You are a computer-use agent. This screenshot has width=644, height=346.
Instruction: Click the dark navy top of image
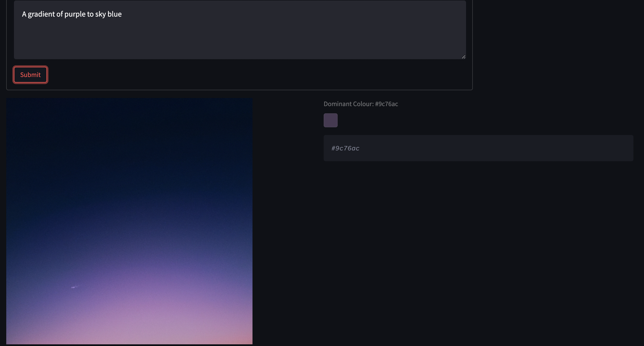(x=129, y=113)
